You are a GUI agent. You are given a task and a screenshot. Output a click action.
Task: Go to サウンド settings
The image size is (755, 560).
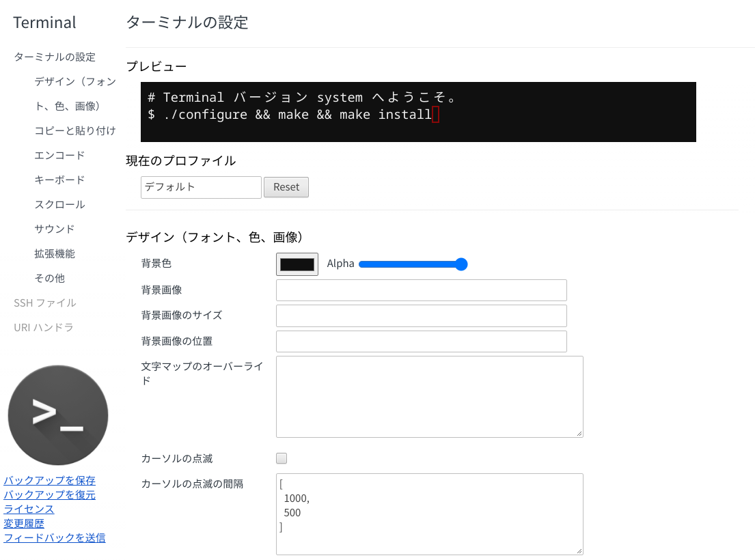[55, 229]
